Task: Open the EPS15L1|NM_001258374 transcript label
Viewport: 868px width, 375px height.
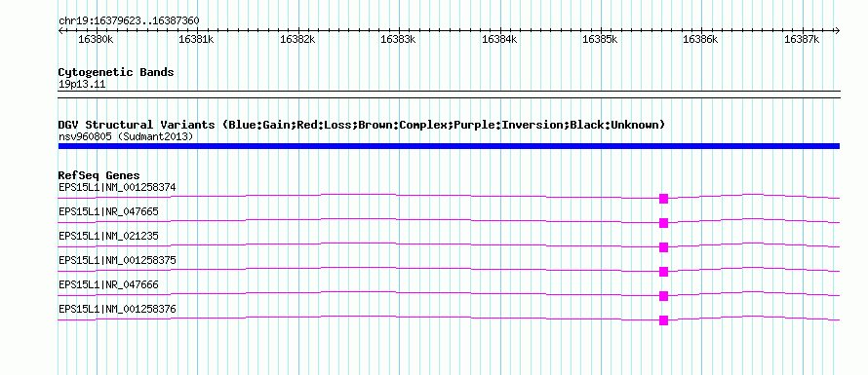Action: click(117, 187)
